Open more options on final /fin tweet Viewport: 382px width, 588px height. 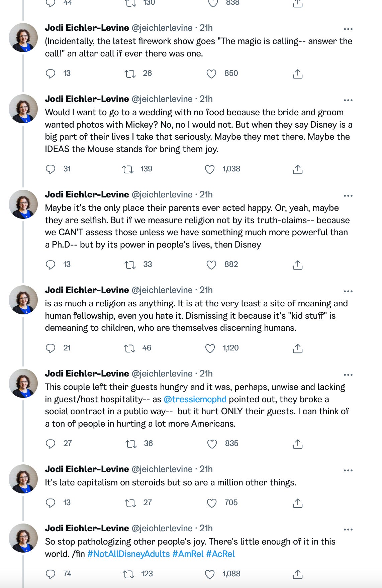(348, 530)
